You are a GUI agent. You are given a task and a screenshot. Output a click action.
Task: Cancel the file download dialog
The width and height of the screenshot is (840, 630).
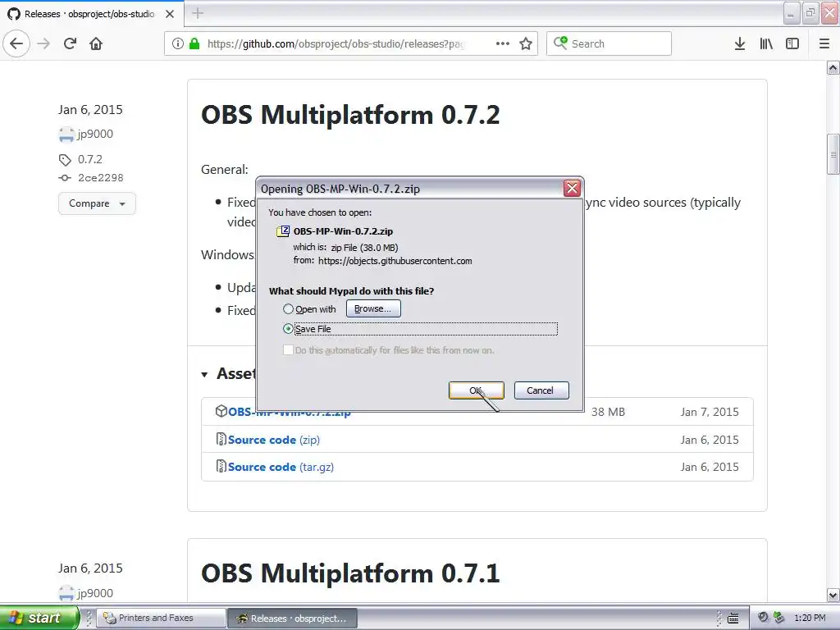pyautogui.click(x=541, y=390)
